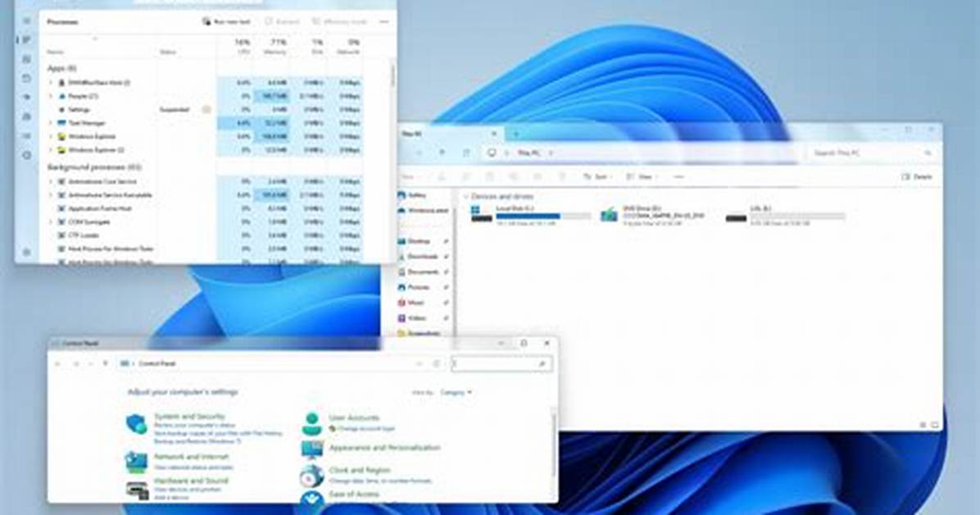The width and height of the screenshot is (980, 515).
Task: Click Control Panel search box
Action: click(x=501, y=363)
